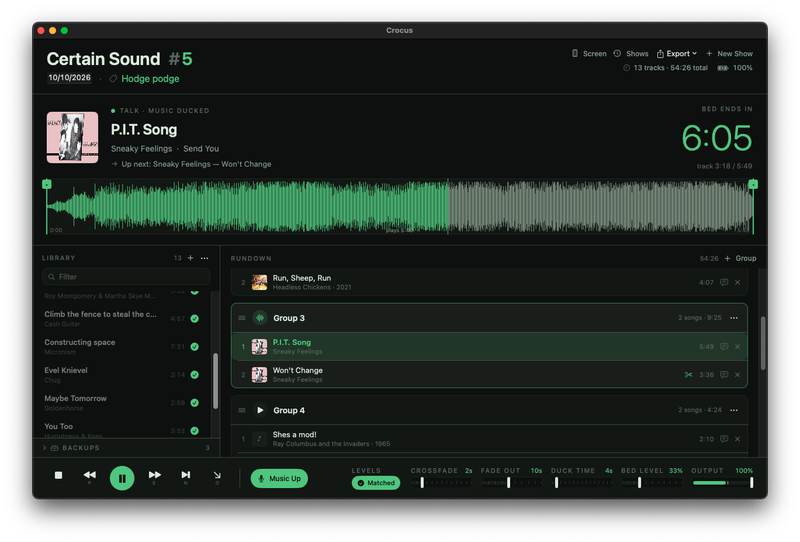Click the scissors trim icon on Won't Change
800x542 pixels.
tap(688, 375)
